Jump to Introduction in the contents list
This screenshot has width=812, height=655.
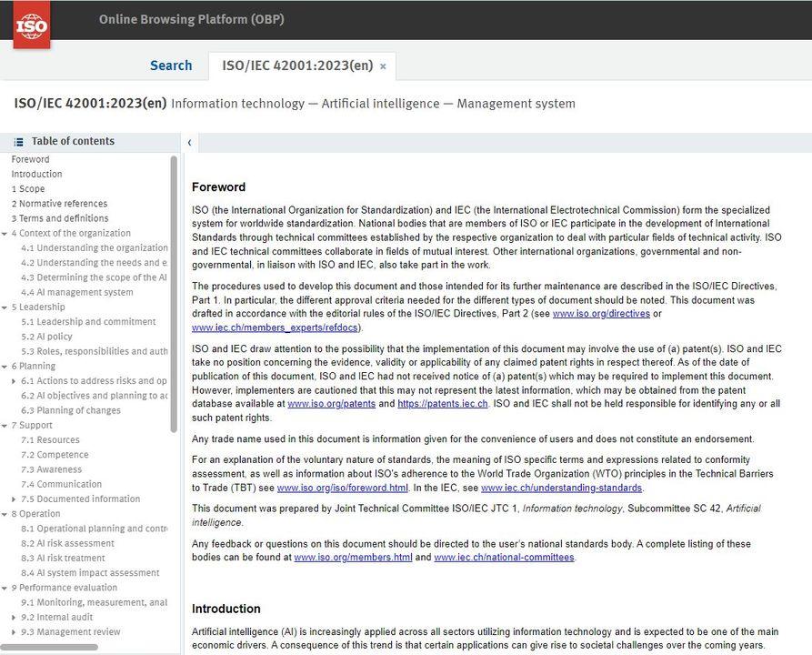coord(36,174)
